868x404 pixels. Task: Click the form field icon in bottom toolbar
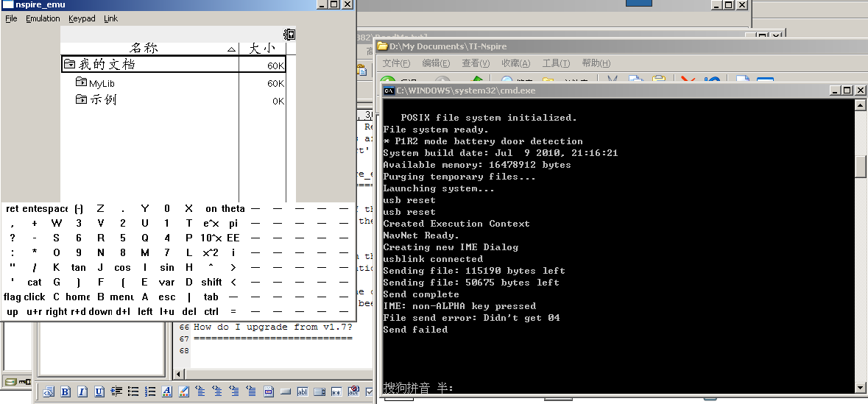[269, 391]
